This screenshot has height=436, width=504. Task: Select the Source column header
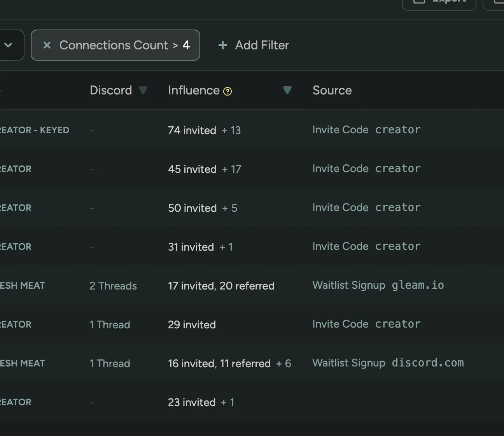coord(332,90)
